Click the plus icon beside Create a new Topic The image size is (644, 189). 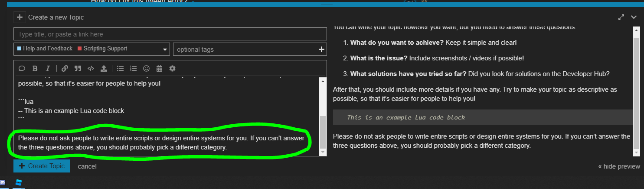tap(20, 17)
